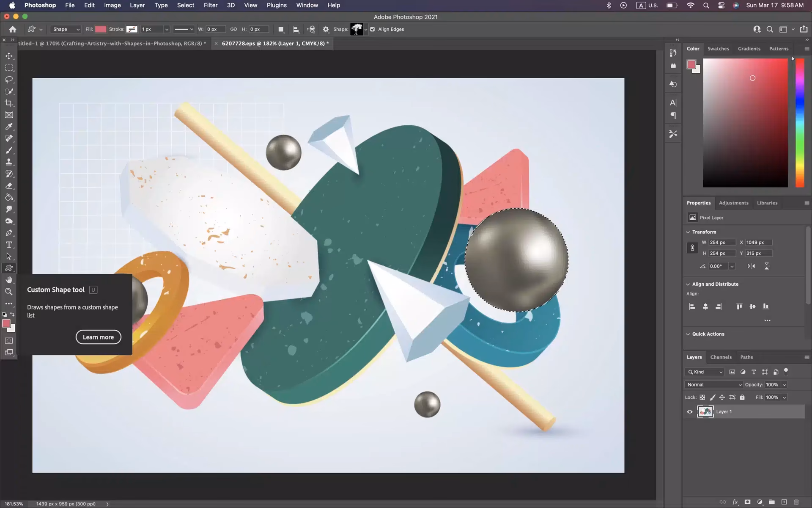
Task: Open the blend mode Normal dropdown
Action: 713,384
